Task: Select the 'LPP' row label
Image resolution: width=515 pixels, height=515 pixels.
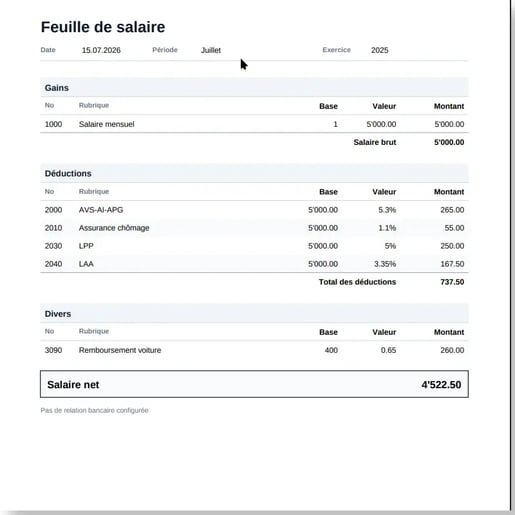Action: tap(86, 246)
